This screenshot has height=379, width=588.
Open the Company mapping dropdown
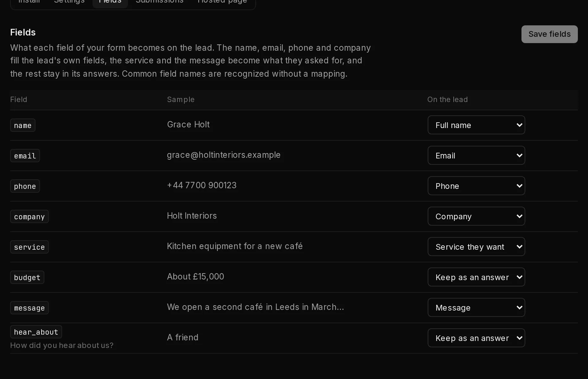point(476,216)
